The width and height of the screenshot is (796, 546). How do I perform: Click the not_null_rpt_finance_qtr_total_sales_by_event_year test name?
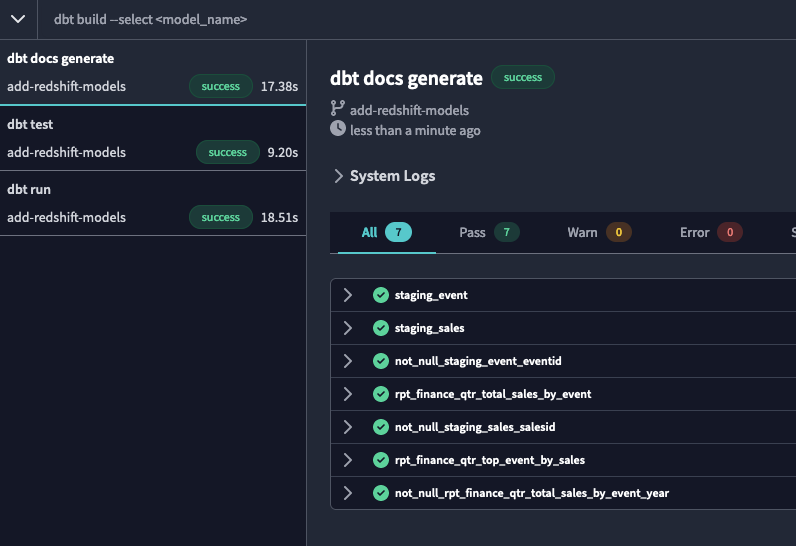(x=532, y=493)
